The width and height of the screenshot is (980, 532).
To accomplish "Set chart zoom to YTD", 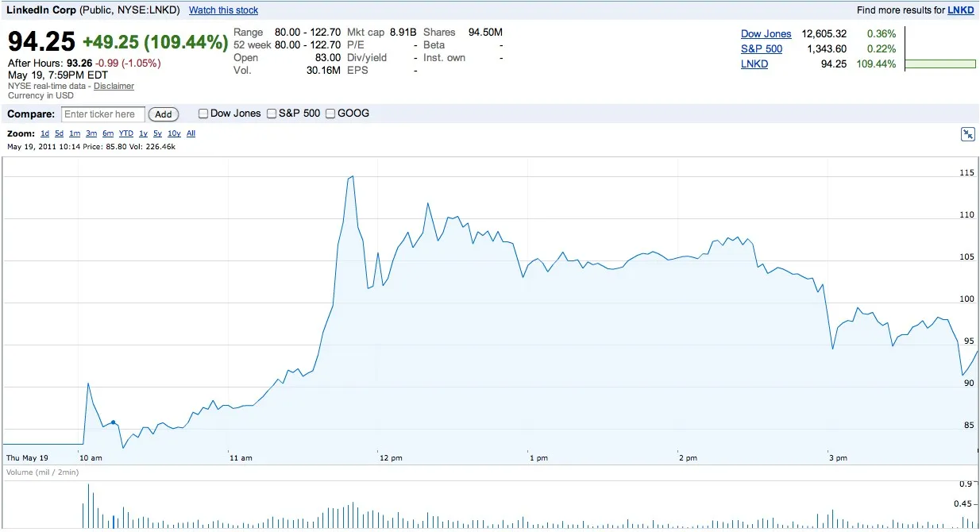I will pos(126,133).
